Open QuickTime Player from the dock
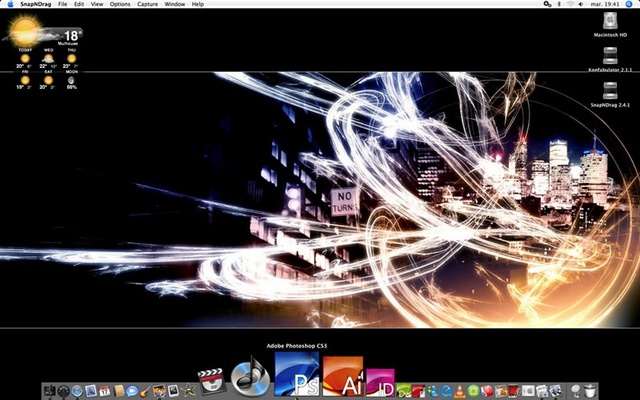 446,391
